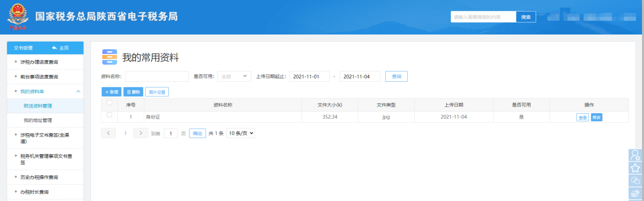Screen dimensions: 644x201
Task: Click the 是否可用 column header
Action: click(x=522, y=105)
